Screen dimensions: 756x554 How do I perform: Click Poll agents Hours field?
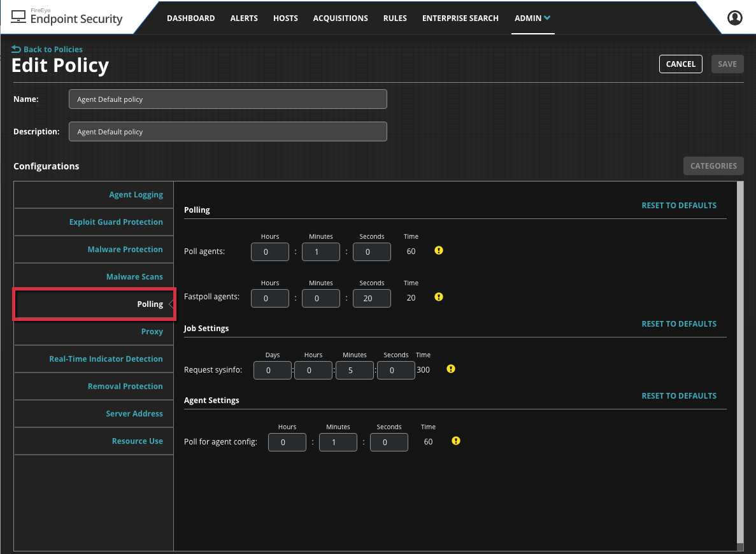(270, 252)
